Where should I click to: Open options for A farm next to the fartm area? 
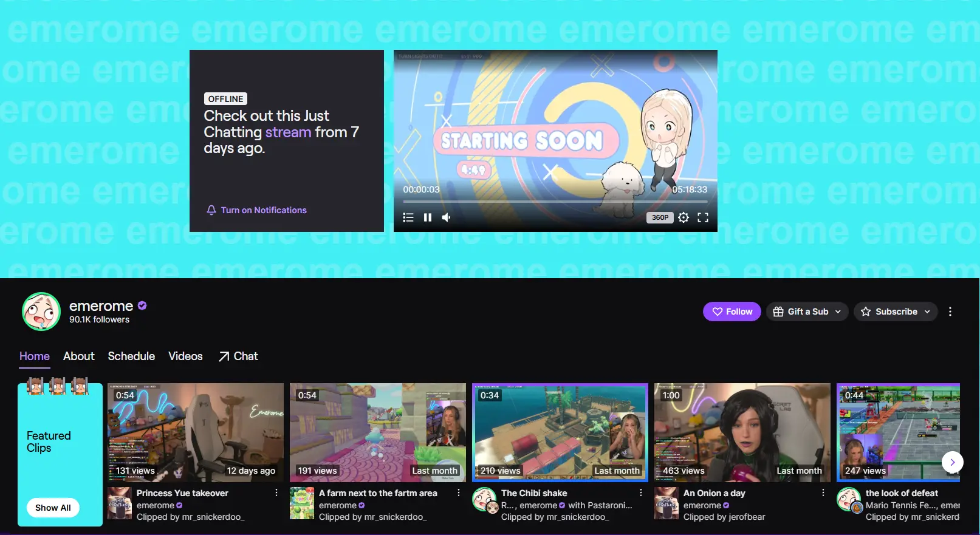[x=459, y=493]
